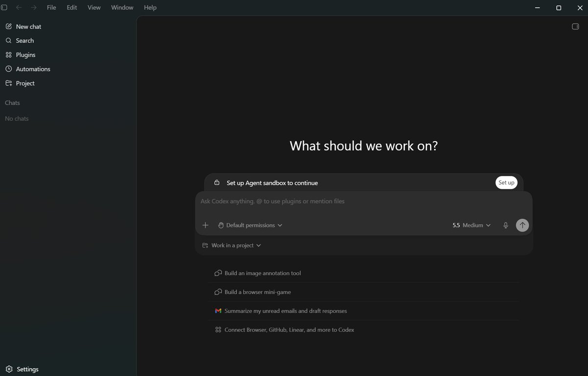The height and width of the screenshot is (376, 588).
Task: Close the Codex window
Action: (580, 7)
